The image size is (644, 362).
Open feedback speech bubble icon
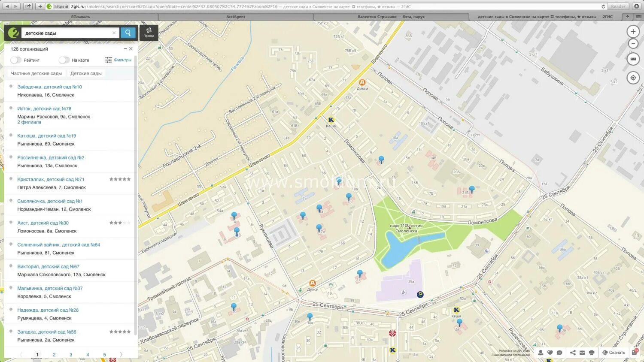click(559, 353)
